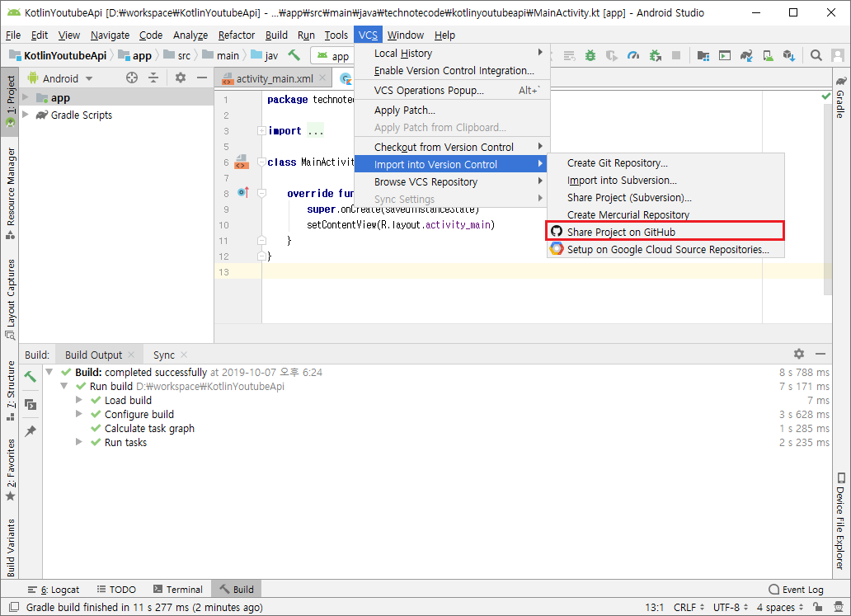Viewport: 851px width, 616px height.
Task: Open the Refactor menu in menu bar
Action: tap(236, 35)
